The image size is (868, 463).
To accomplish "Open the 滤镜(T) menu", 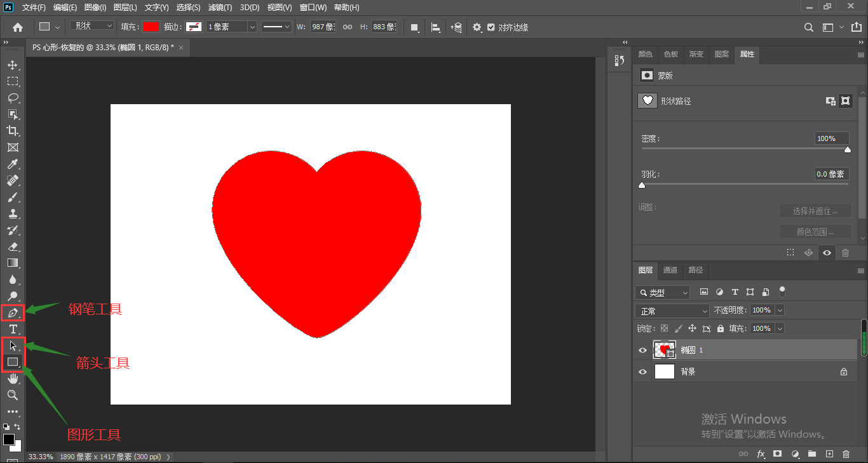I will click(220, 8).
